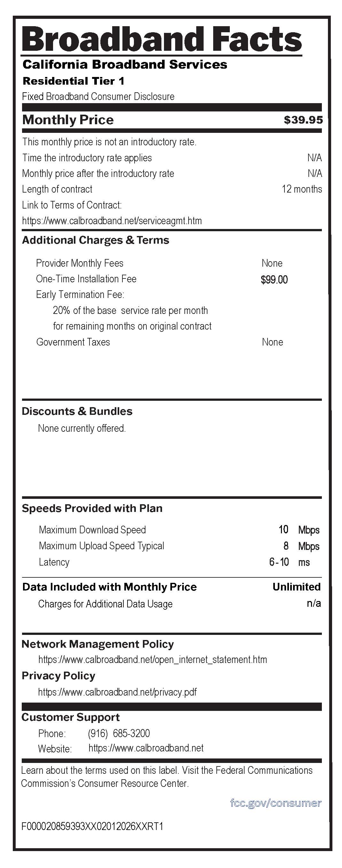Click the 12 months contract length value
This screenshot has height=868, width=342.
[301, 189]
